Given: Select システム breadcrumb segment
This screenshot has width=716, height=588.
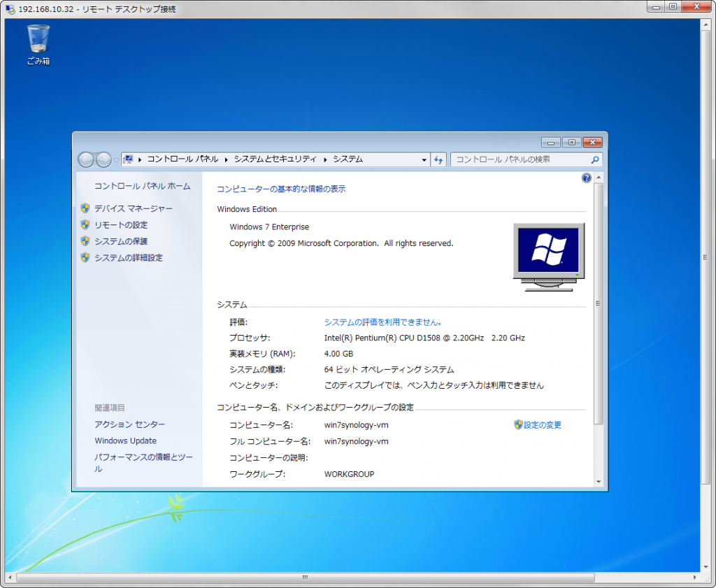Looking at the screenshot, I should coord(348,159).
